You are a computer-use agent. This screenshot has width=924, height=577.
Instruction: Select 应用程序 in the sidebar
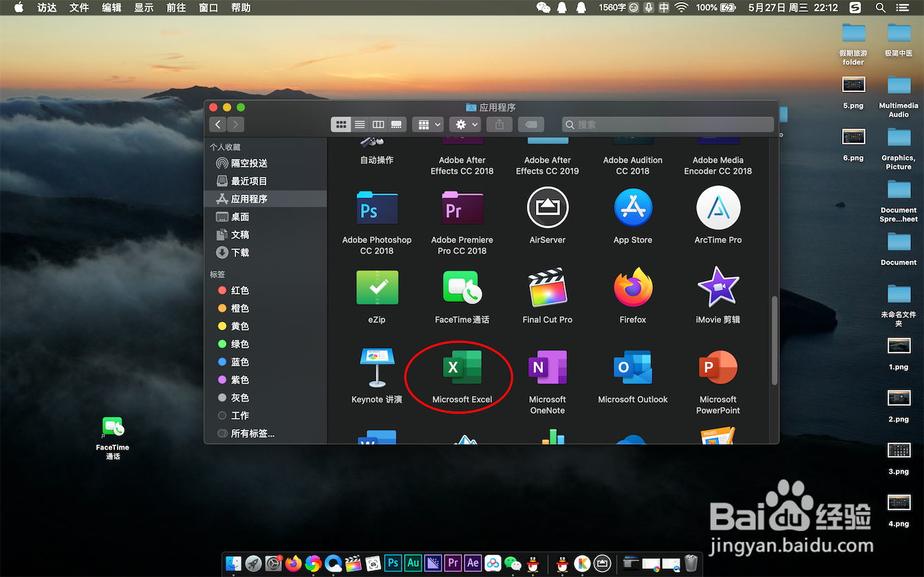266,199
